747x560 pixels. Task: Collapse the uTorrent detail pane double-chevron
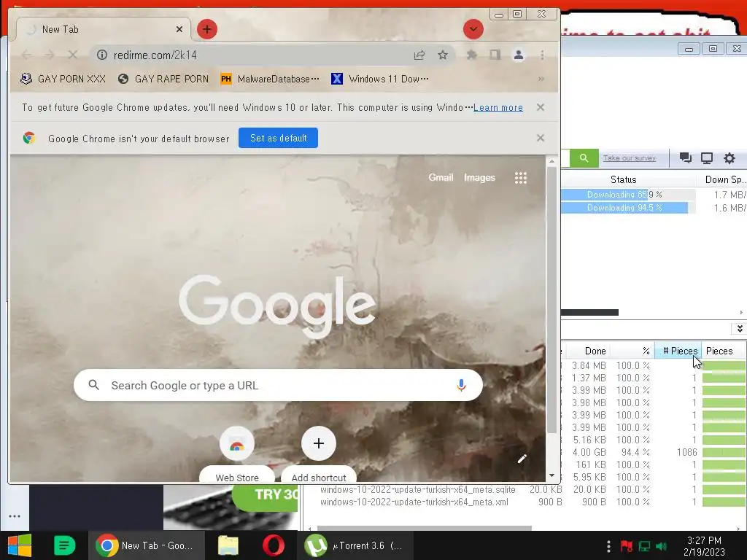pos(740,329)
